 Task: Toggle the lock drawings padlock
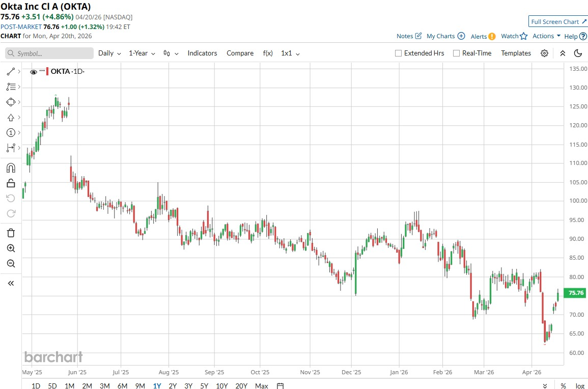[11, 183]
